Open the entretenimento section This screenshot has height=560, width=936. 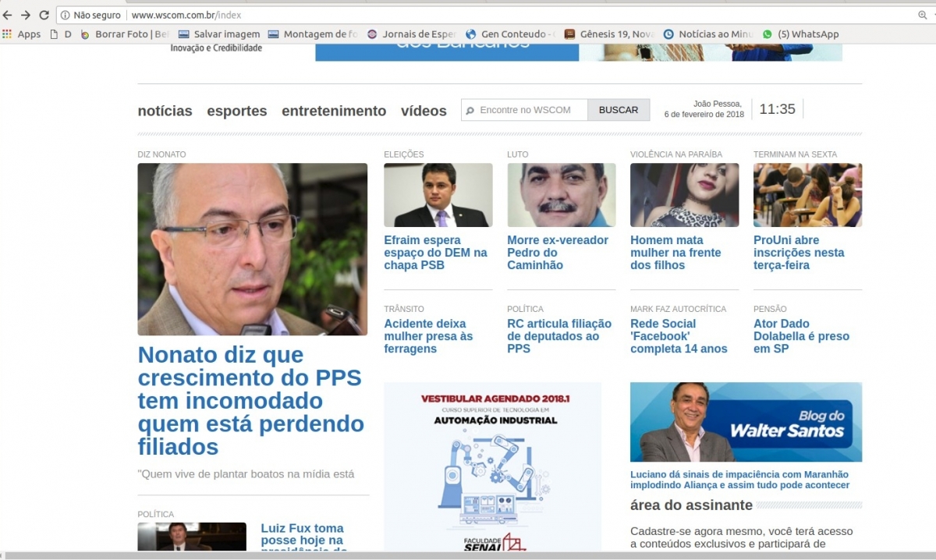point(334,111)
